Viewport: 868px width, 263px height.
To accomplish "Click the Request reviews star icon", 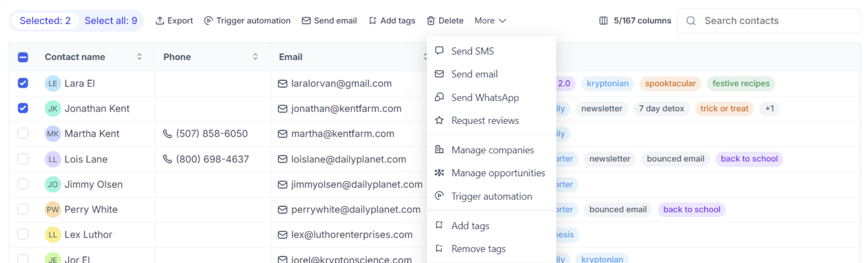I will point(439,120).
